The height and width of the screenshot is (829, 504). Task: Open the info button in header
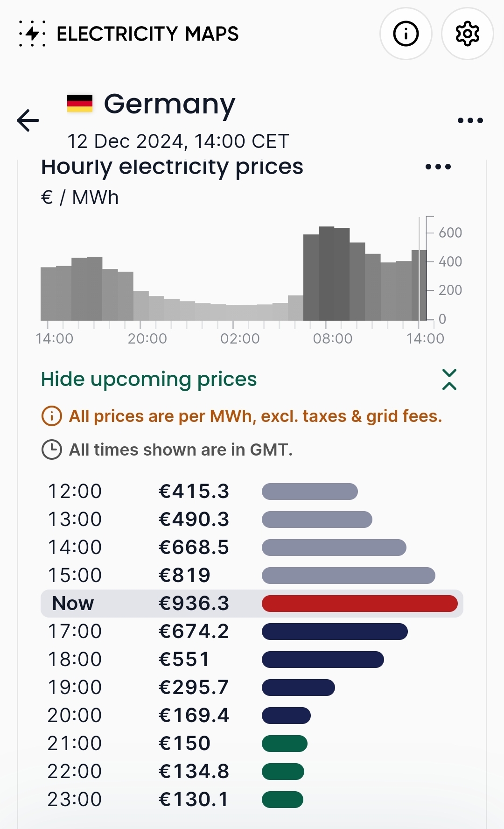[x=406, y=34]
